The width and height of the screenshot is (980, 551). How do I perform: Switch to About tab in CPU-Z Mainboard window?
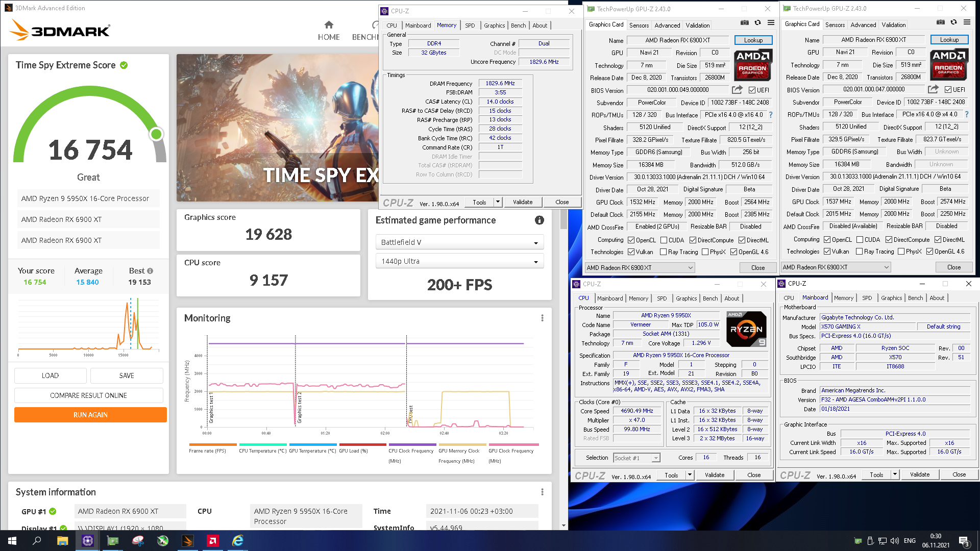(x=937, y=298)
